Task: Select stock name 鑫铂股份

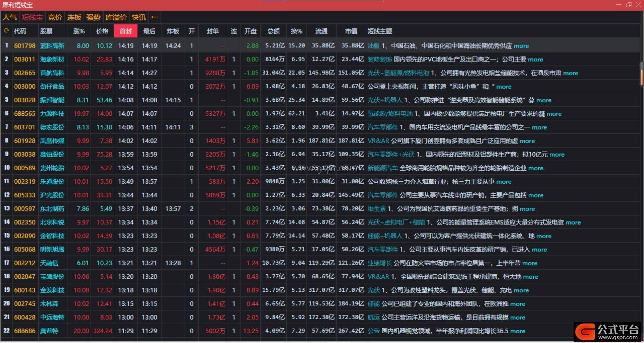Action: point(52,155)
